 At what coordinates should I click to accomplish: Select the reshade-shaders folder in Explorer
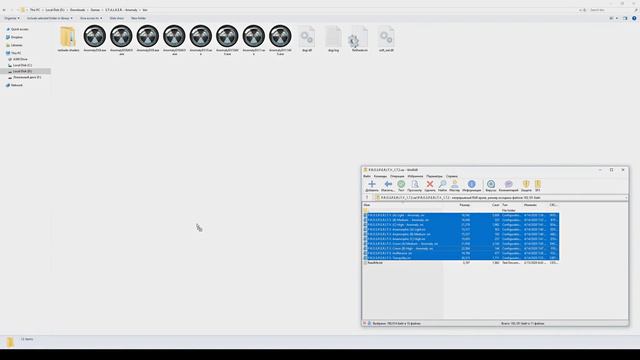click(x=68, y=39)
